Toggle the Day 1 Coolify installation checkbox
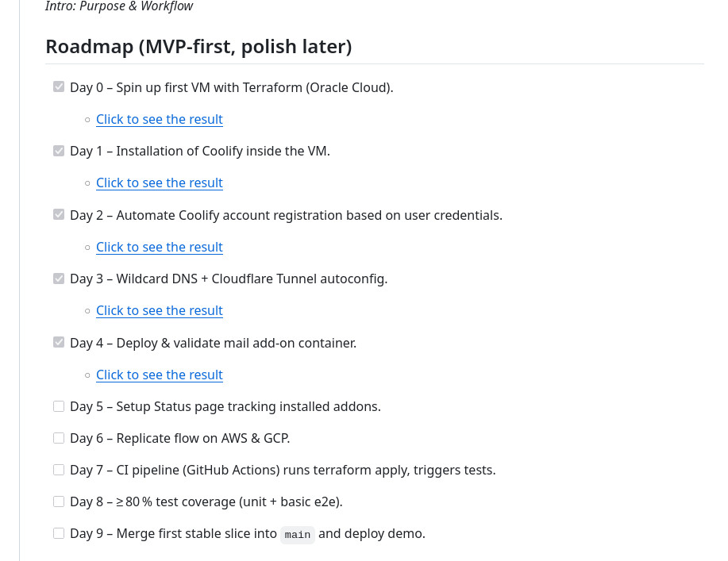The height and width of the screenshot is (561, 728). (59, 151)
